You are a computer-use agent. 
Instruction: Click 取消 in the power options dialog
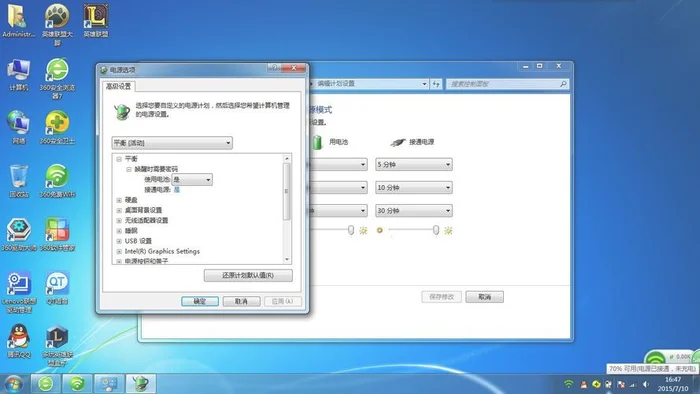[242, 301]
